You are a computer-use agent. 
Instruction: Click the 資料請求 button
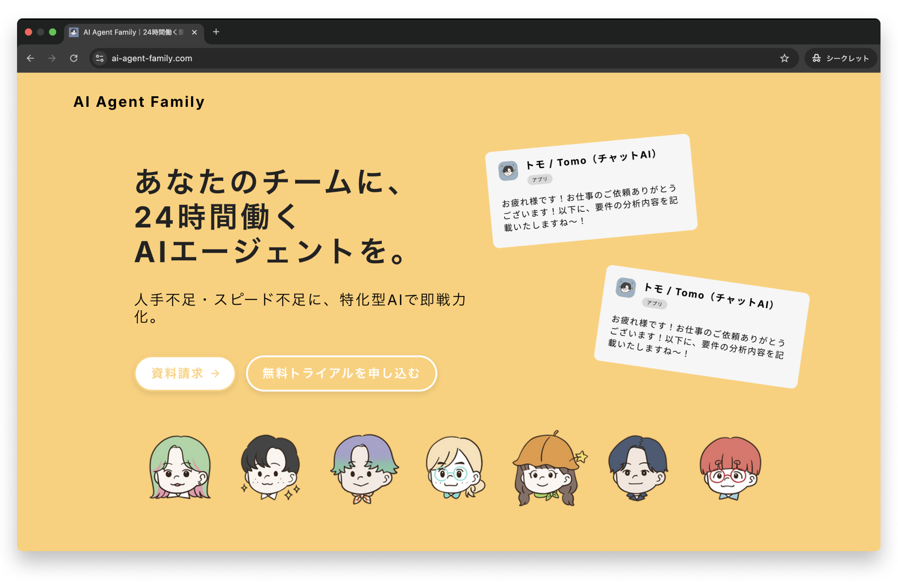pyautogui.click(x=185, y=373)
